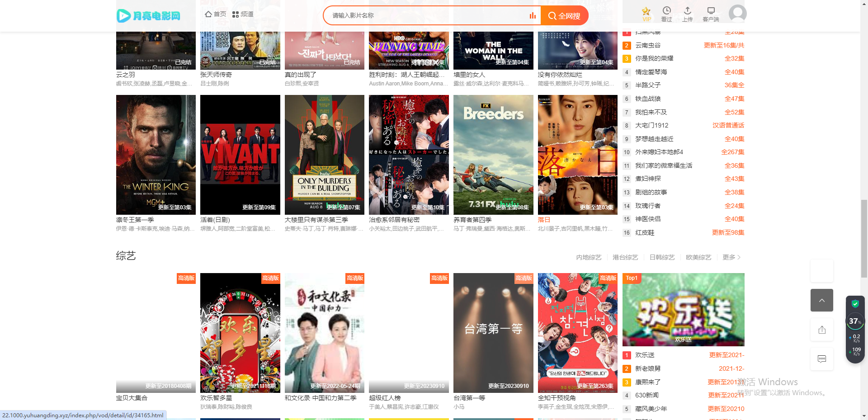Open the 落日 poster thumbnail
This screenshot has width=868, height=420.
coord(578,155)
